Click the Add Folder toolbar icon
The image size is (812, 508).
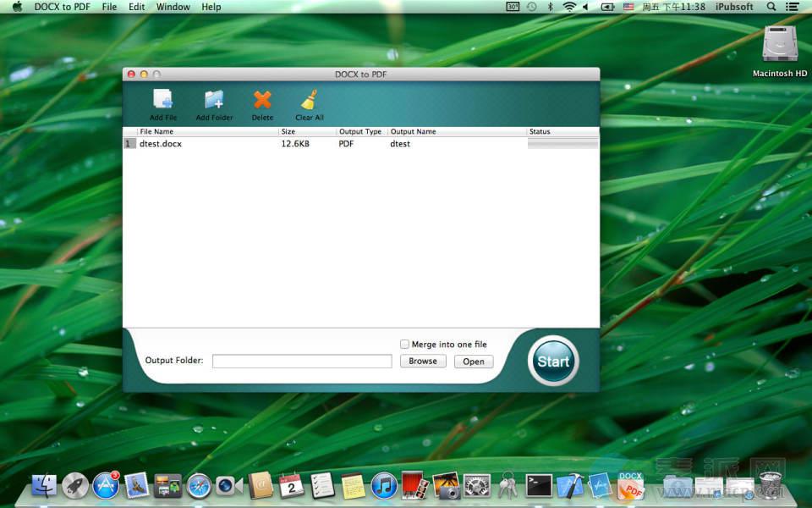[214, 101]
